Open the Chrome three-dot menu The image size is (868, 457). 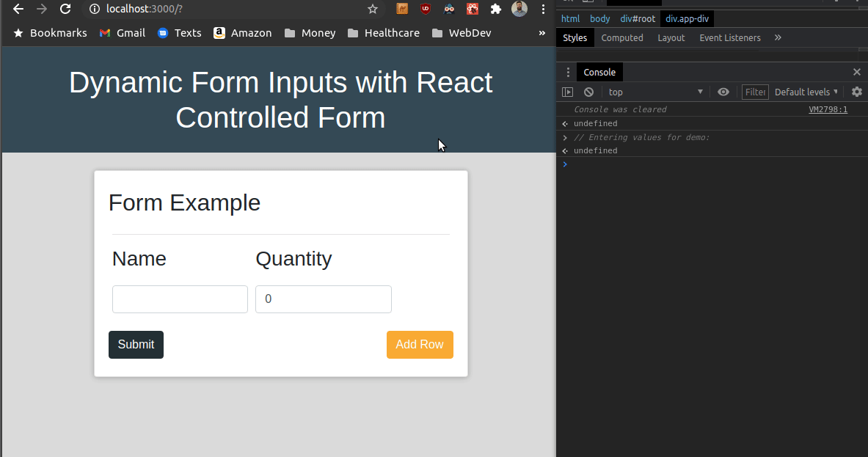[543, 9]
